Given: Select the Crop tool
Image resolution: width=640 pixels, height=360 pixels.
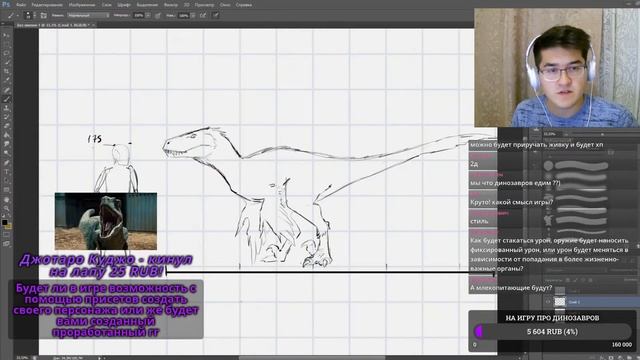Looking at the screenshot, I should (6, 71).
